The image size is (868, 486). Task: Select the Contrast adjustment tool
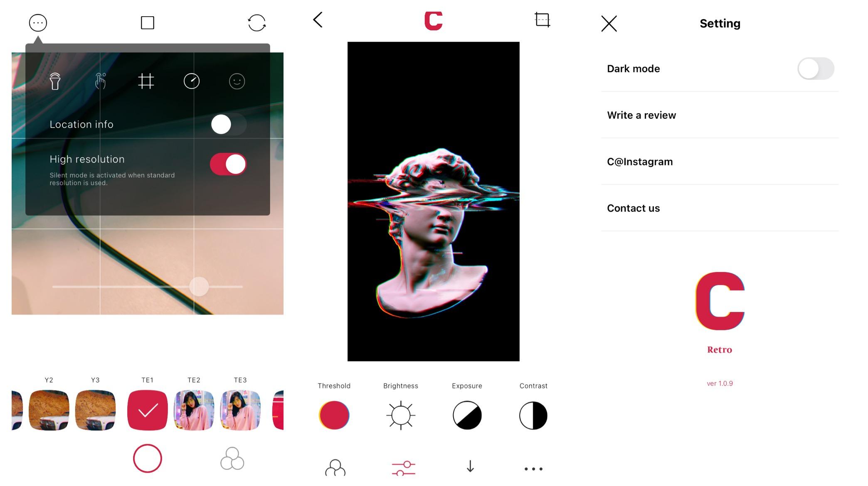tap(533, 415)
